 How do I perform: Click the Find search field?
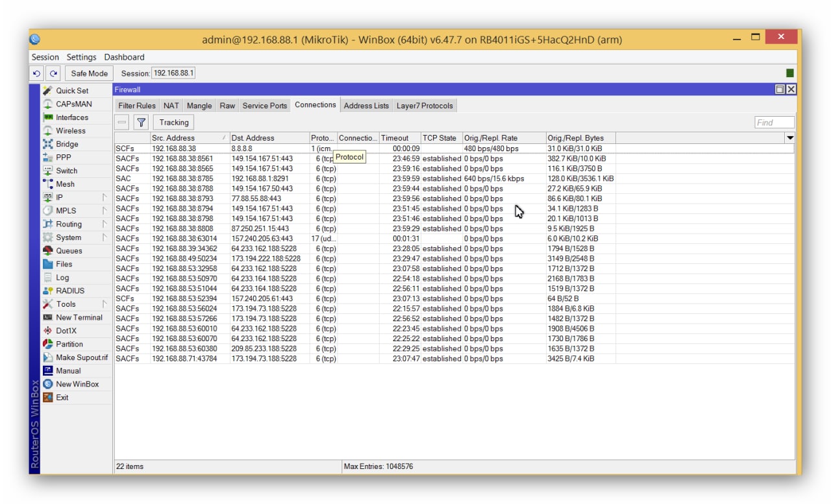tap(775, 122)
